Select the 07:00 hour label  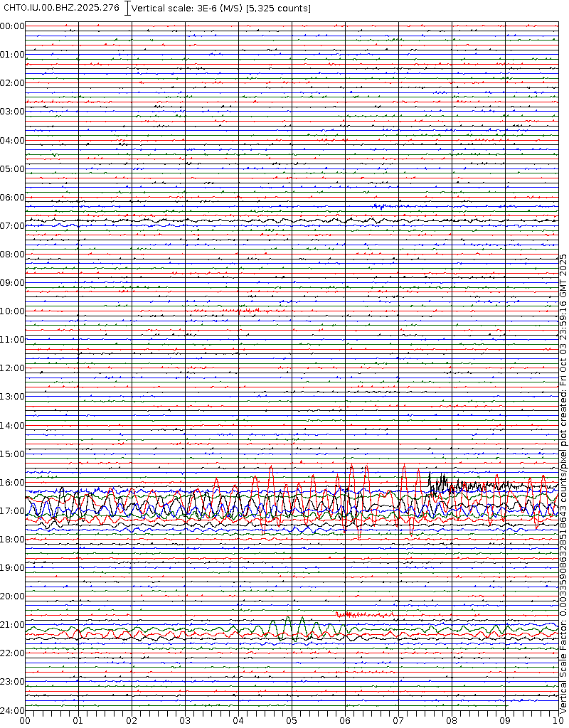click(x=13, y=226)
